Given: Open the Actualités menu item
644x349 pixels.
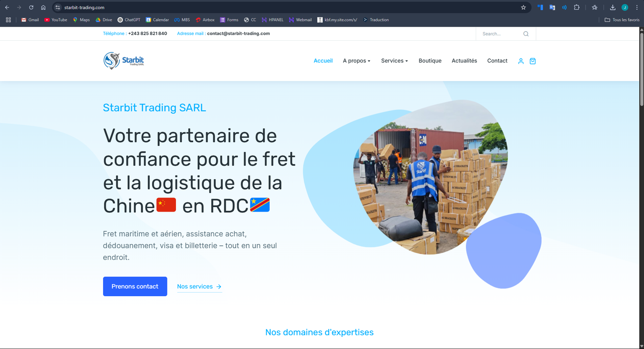Looking at the screenshot, I should pyautogui.click(x=464, y=61).
